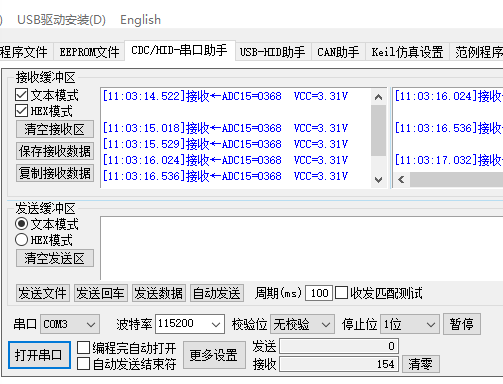Click the 暂停 button
This screenshot has width=503, height=384.
point(462,324)
